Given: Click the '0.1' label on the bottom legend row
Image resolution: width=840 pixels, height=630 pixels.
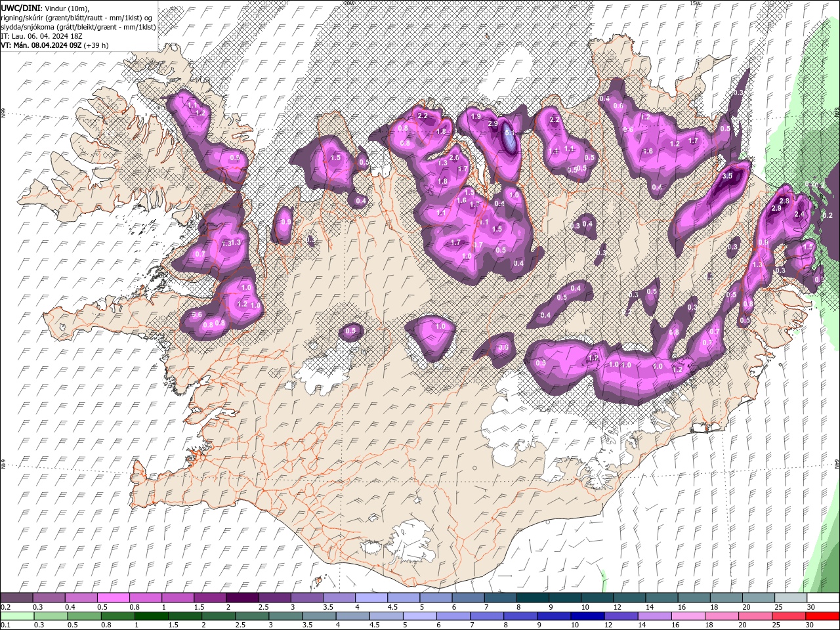Looking at the screenshot, I should (5, 625).
